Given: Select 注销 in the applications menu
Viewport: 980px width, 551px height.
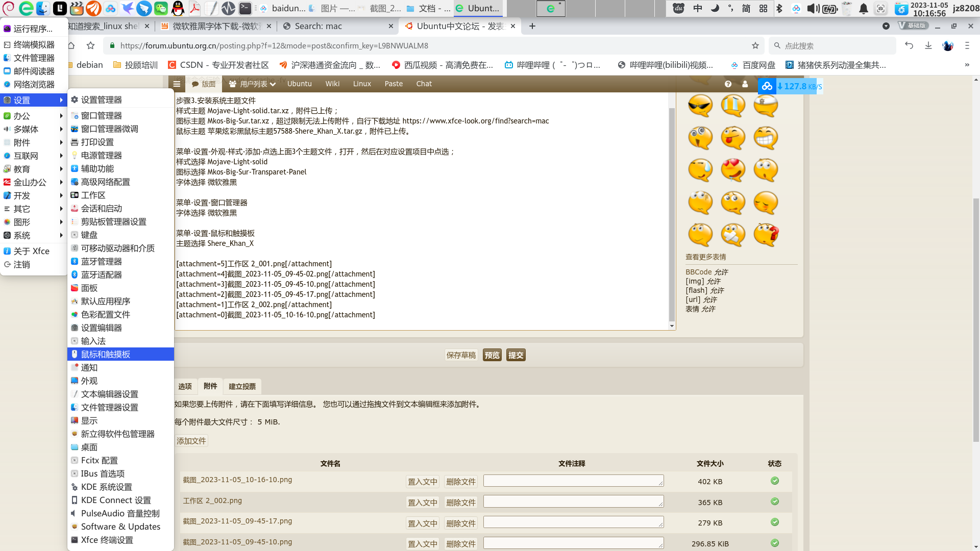Looking at the screenshot, I should (34, 264).
